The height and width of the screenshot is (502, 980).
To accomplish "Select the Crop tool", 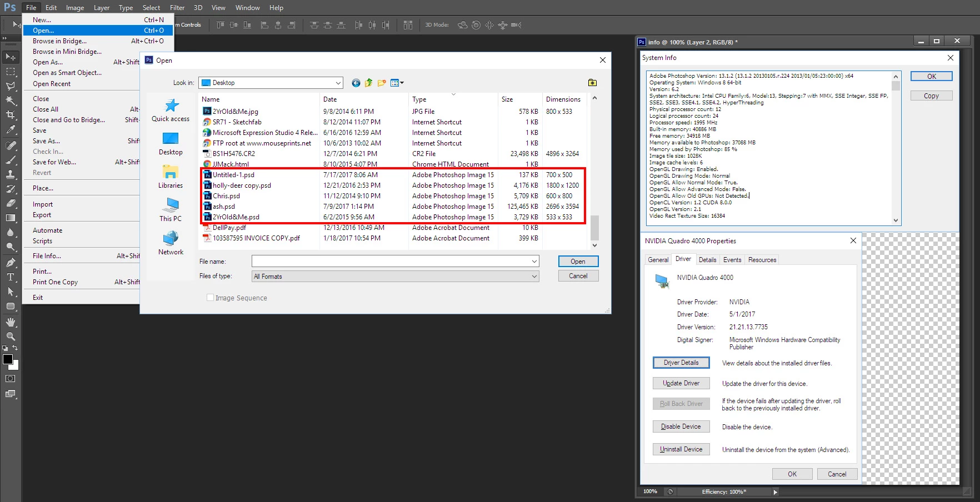I will (x=11, y=115).
